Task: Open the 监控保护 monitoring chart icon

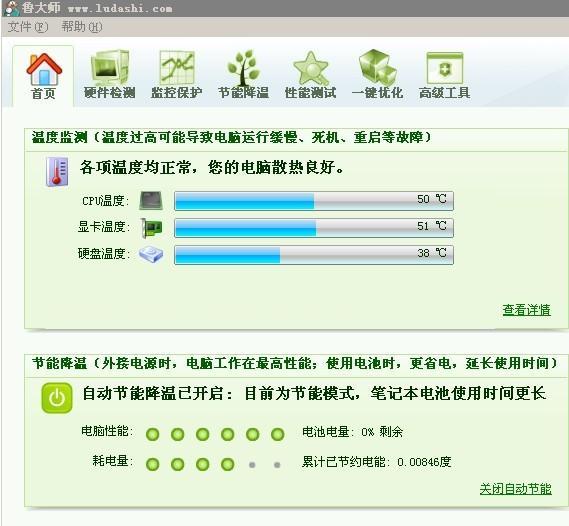Action: pos(177,67)
